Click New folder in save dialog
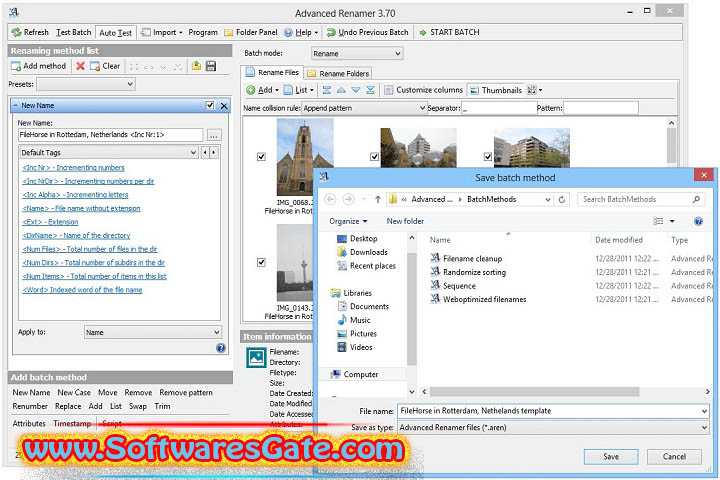Viewport: 720px width, 480px height. [x=405, y=221]
